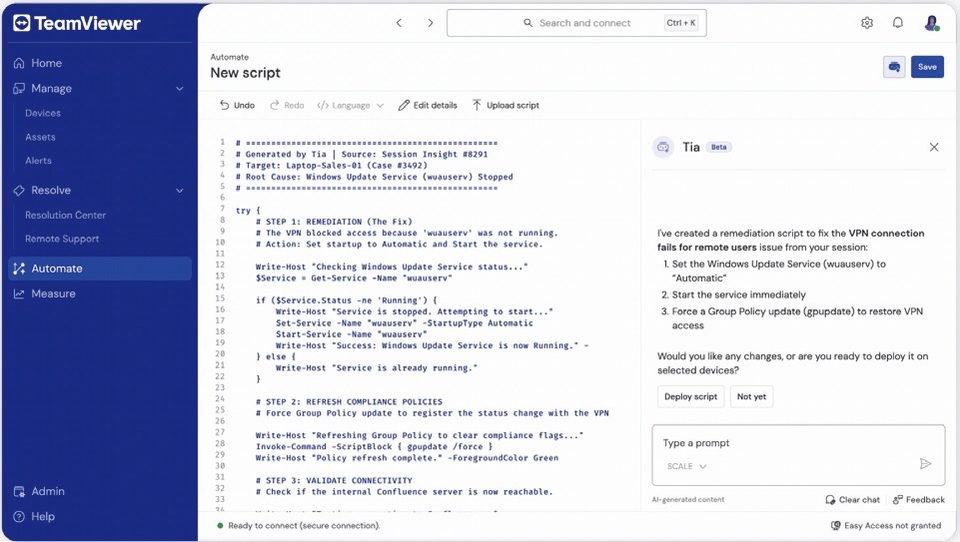The height and width of the screenshot is (542, 960).
Task: Click the 'Target: Laptop-Sales-01' comment line
Action: point(331,165)
